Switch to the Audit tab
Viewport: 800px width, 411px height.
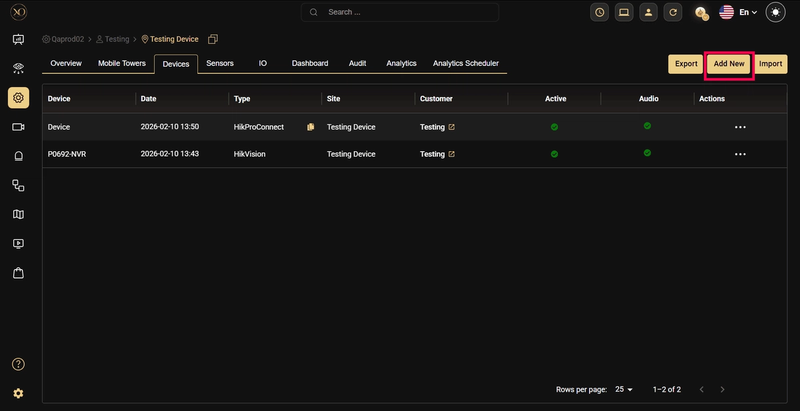click(357, 63)
